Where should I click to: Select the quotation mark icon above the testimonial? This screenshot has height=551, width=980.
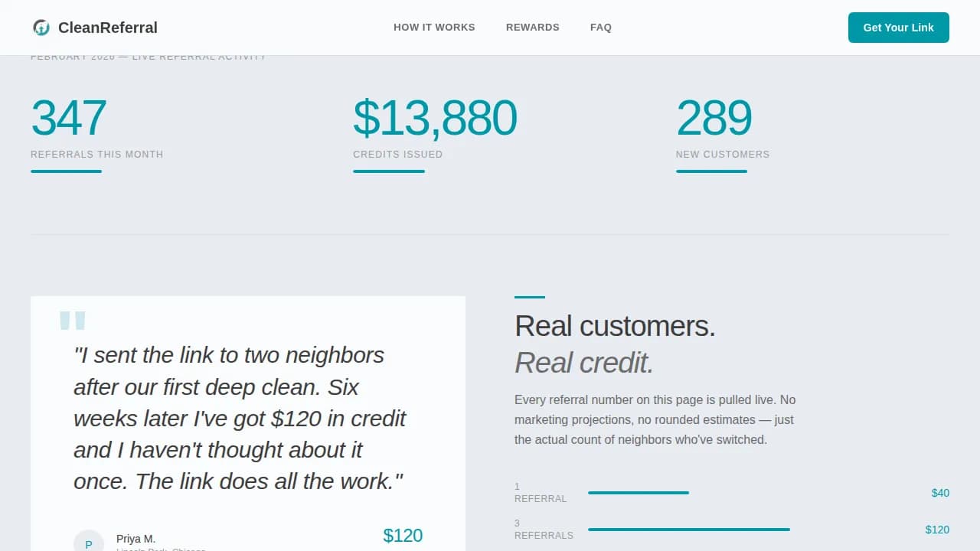tap(73, 321)
